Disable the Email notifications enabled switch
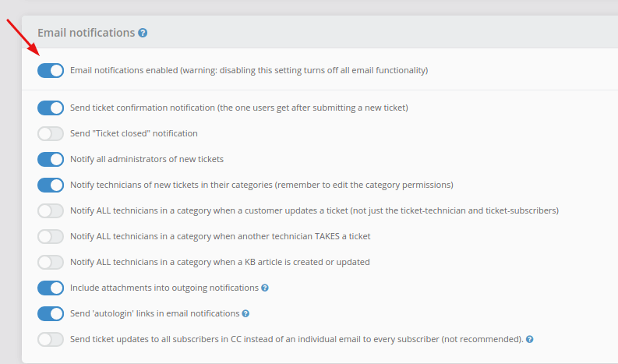 (x=51, y=71)
